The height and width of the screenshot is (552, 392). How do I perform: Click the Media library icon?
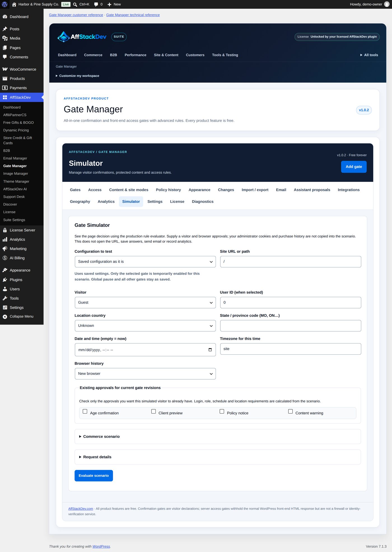click(5, 38)
